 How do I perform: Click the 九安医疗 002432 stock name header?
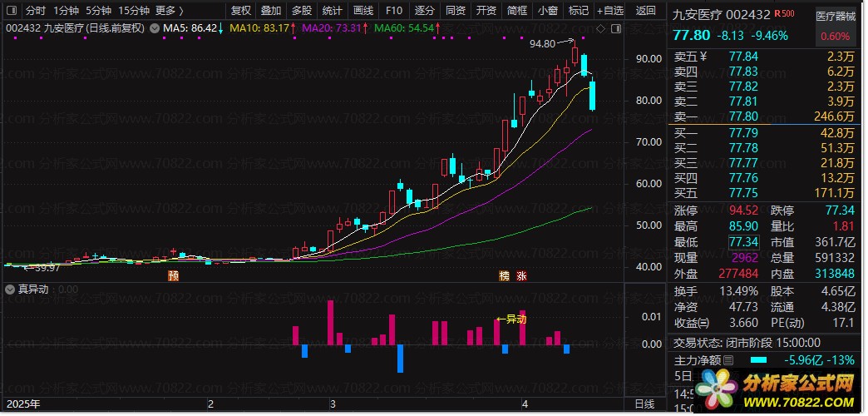pos(722,15)
